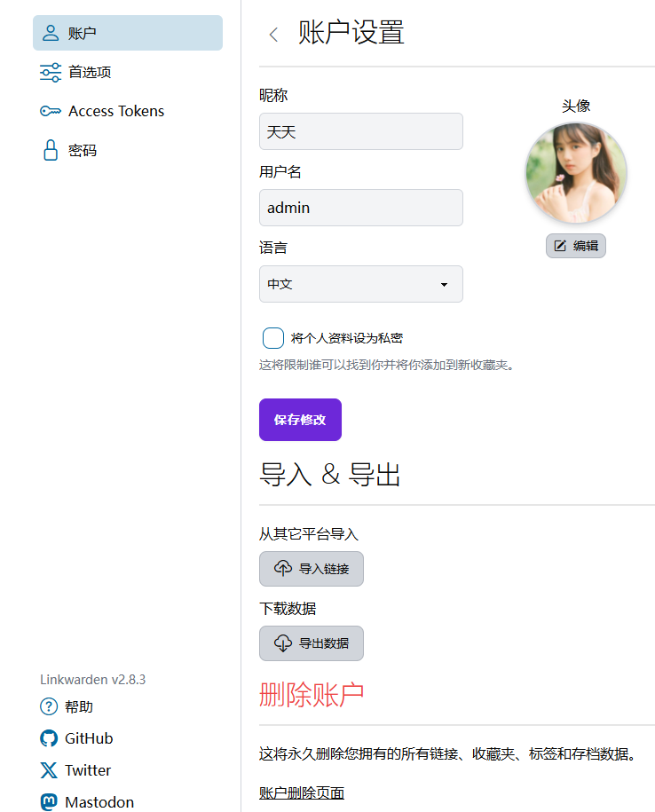The width and height of the screenshot is (655, 812).
Task: Click the key icon beside Access Tokens
Action: click(51, 111)
